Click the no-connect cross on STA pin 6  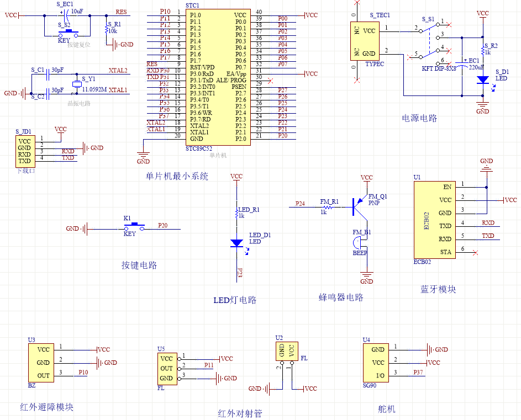point(475,253)
